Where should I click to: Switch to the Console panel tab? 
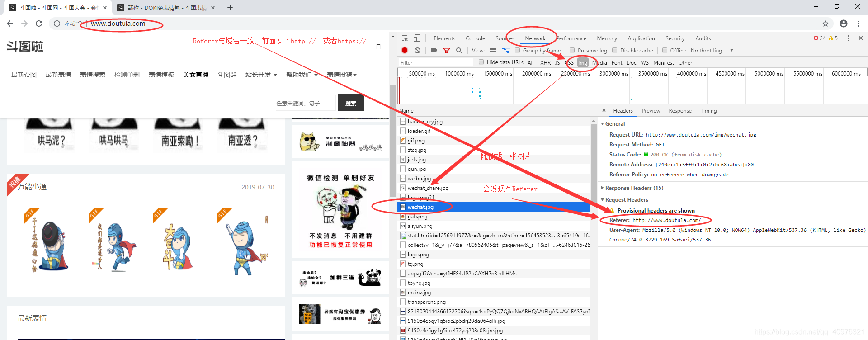[x=476, y=38]
